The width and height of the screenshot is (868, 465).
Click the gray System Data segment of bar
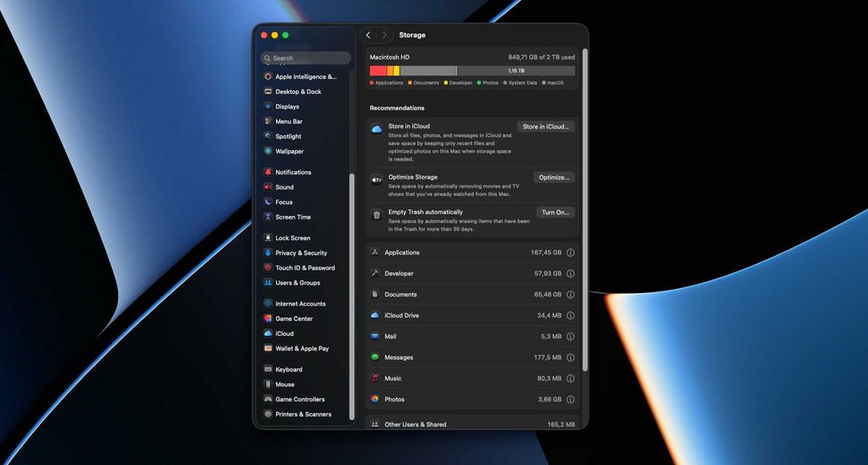(x=427, y=71)
